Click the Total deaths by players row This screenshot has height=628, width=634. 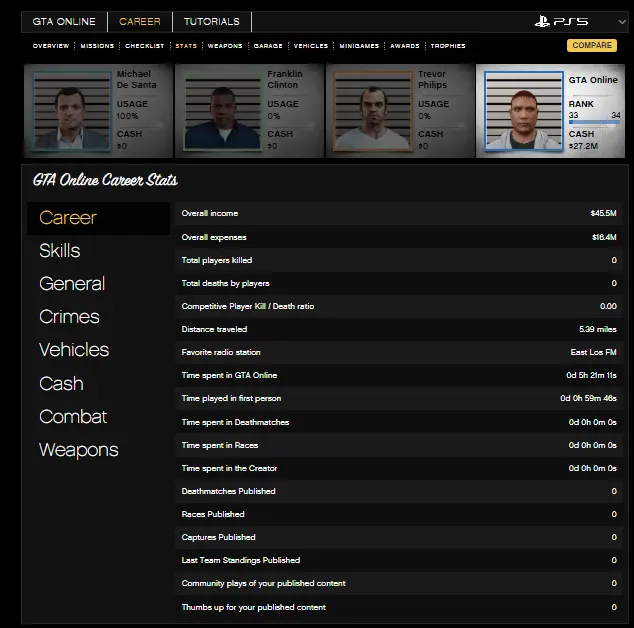[399, 283]
